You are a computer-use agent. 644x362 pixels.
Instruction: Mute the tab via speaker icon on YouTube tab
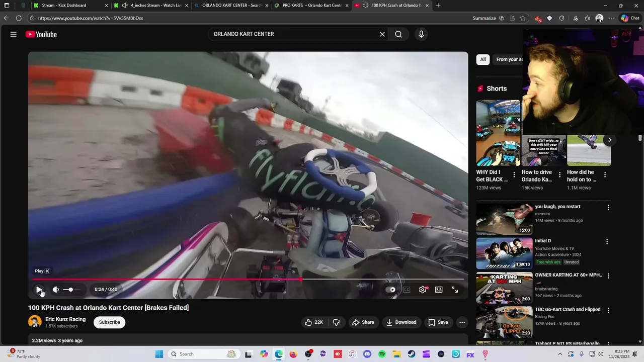pos(365,6)
